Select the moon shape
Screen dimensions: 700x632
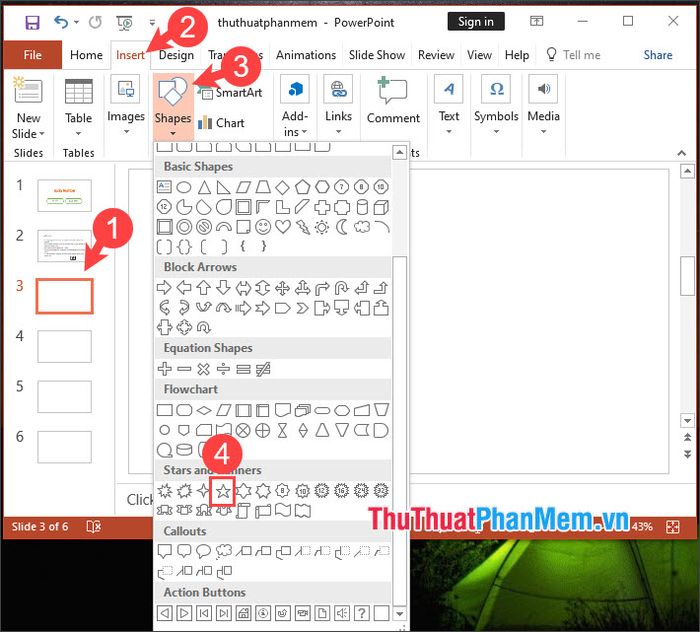[x=341, y=226]
